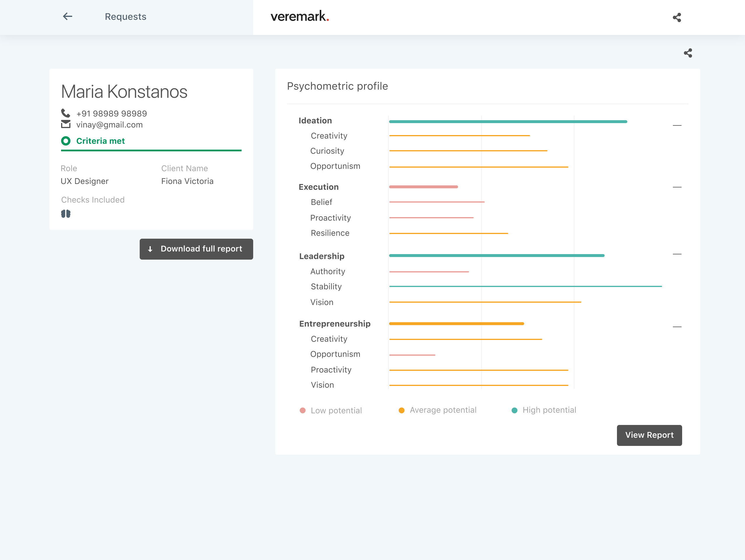Click the Stability score bar
Viewport: 745px width, 560px height.
(x=525, y=286)
